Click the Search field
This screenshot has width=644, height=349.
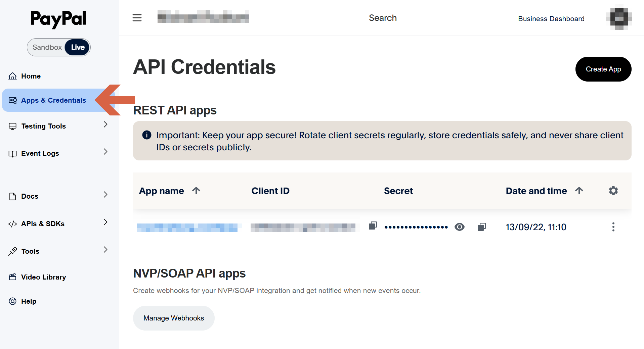click(x=383, y=18)
